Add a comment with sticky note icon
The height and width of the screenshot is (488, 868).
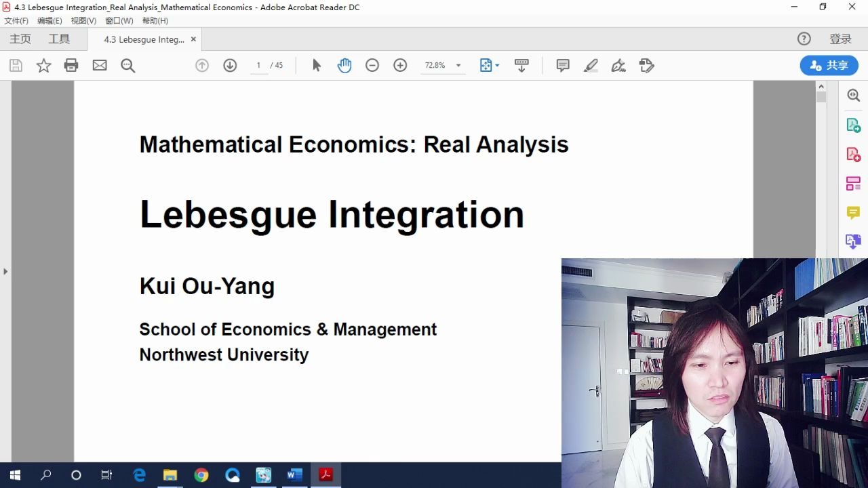563,66
